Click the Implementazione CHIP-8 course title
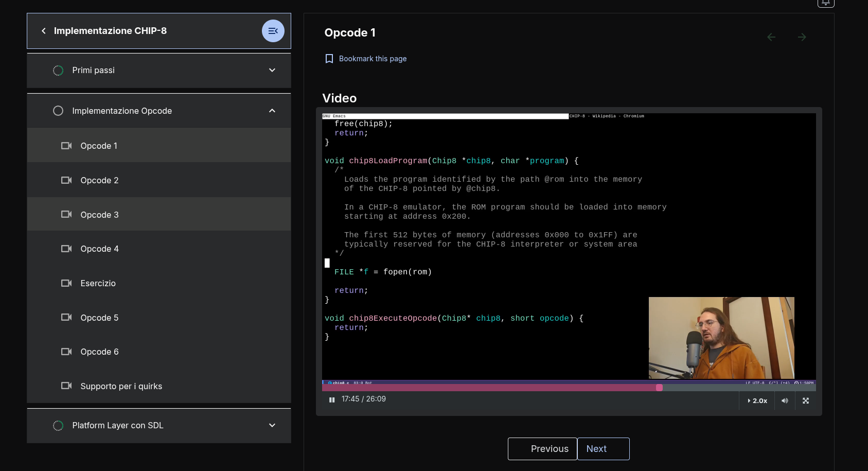 110,31
